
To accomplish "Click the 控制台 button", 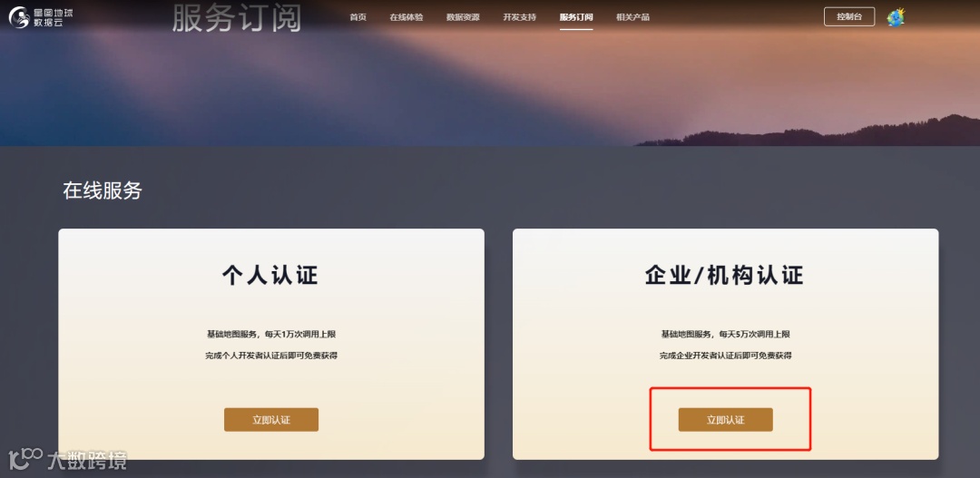I will click(849, 17).
